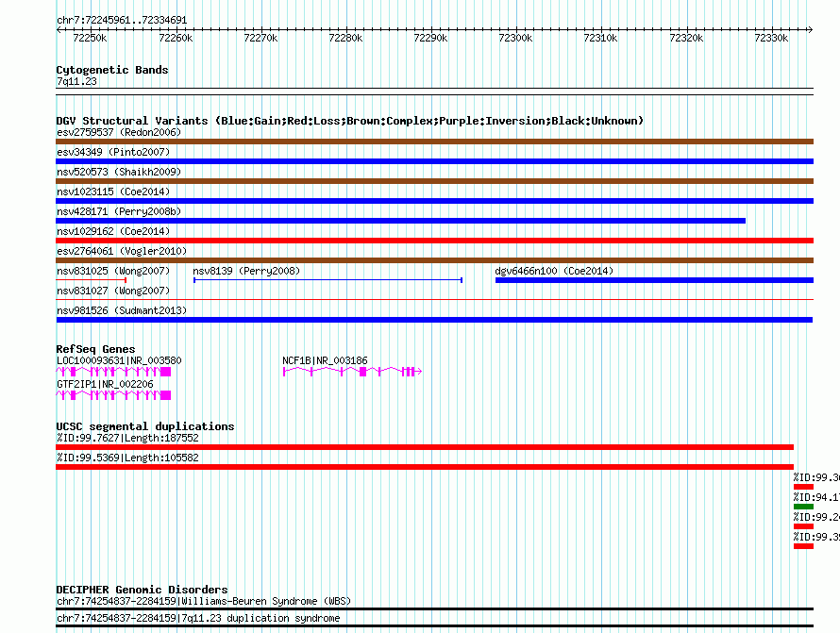Click the nsv981526 (Sudmant2013) blue bar

coord(434,320)
